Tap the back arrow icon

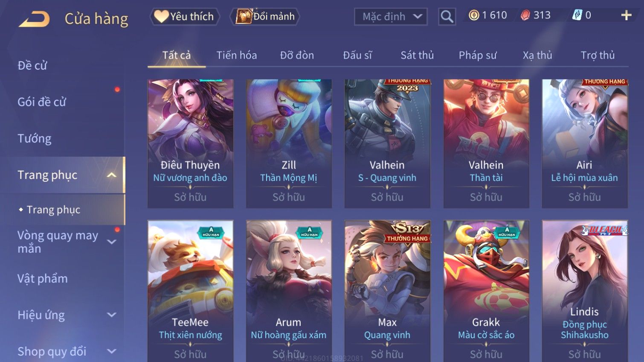34,19
